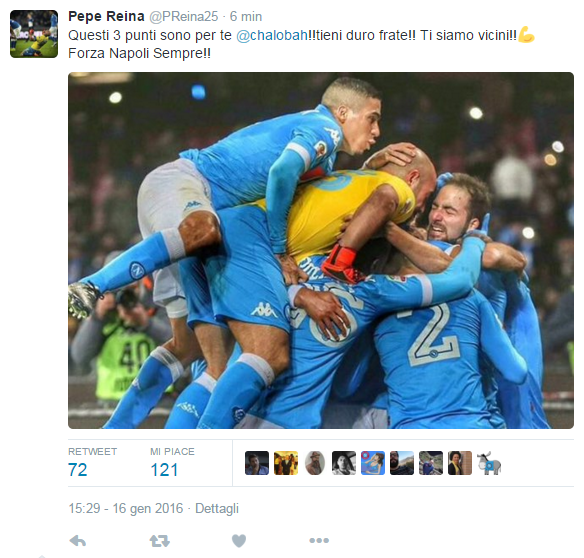Viewport: 584px width, 558px height.
Task: Open the Dettagli link
Action: (x=217, y=508)
